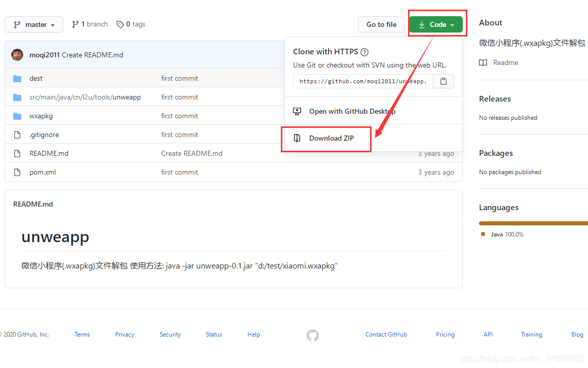Screen dimensions: 588x368
Task: Open the Pricing footer link
Action: coord(445,334)
